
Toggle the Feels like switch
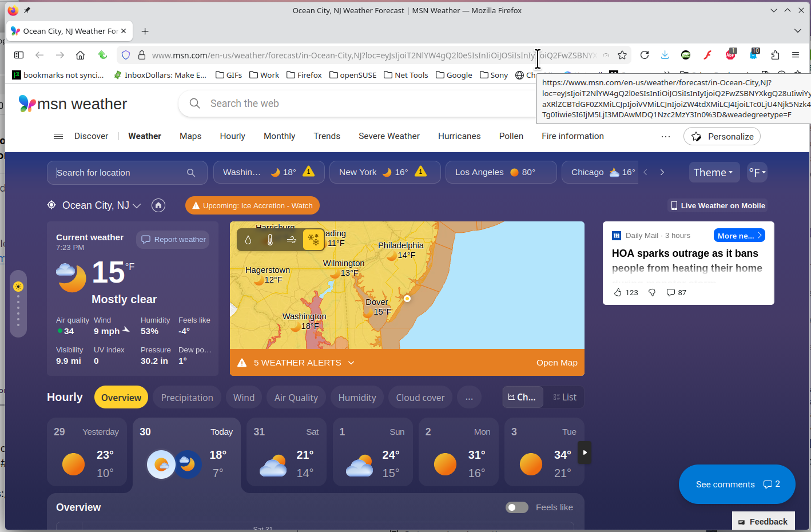517,507
